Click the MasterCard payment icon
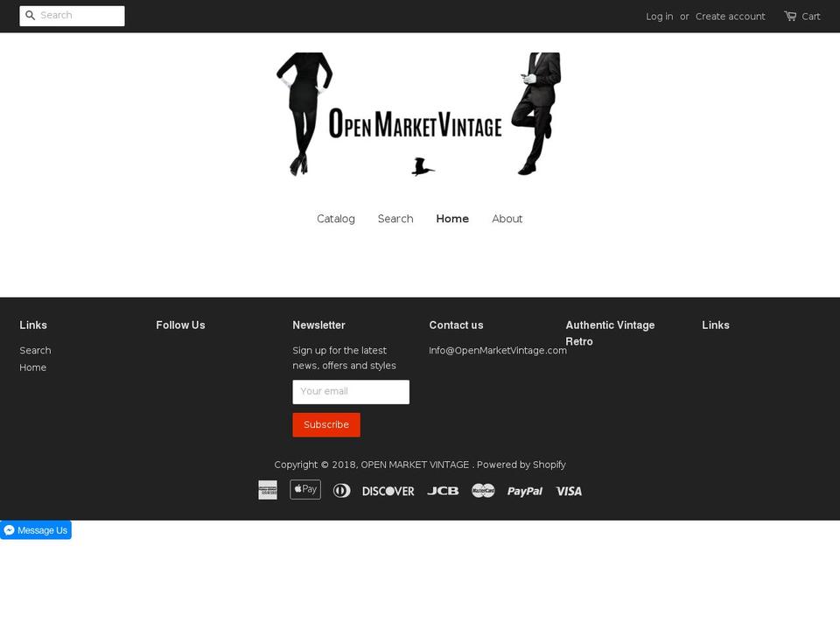 [x=483, y=491]
